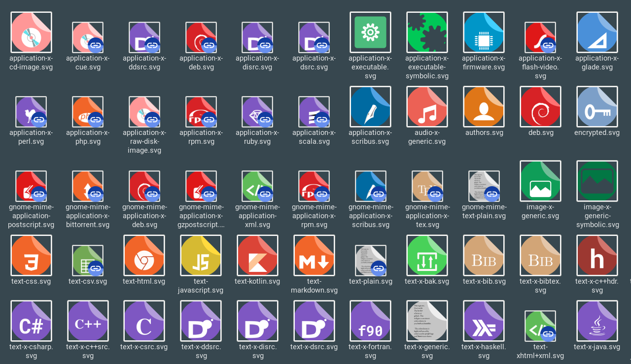Click the text-html.svg Chrome icon
The width and height of the screenshot is (631, 364).
pyautogui.click(x=144, y=255)
